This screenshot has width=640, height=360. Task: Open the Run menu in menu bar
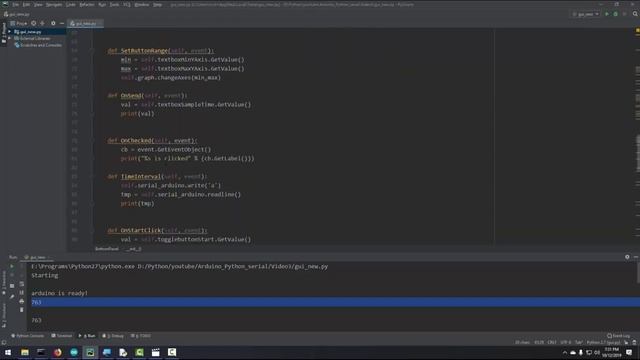click(x=102, y=4)
